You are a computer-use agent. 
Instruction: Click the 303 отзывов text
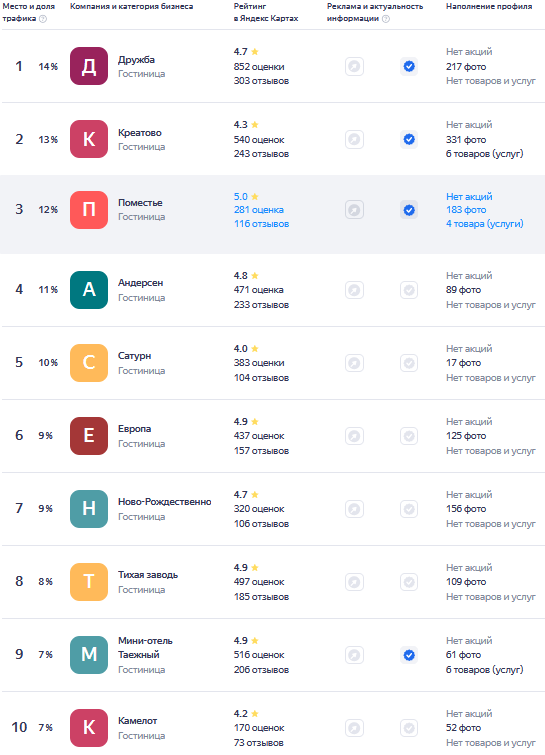pyautogui.click(x=261, y=81)
